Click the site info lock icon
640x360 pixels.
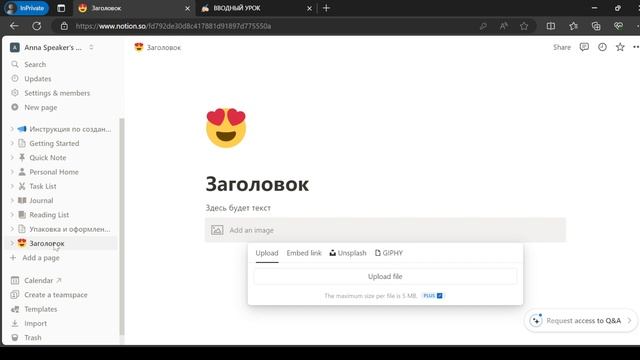point(64,26)
